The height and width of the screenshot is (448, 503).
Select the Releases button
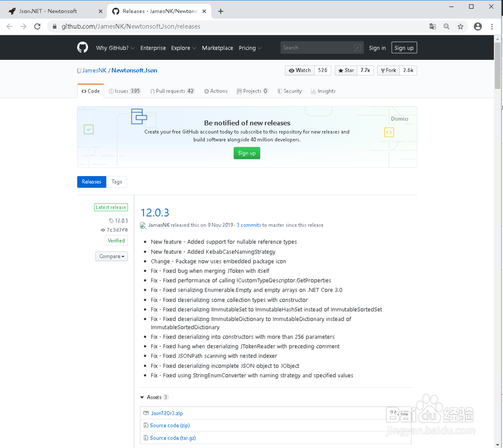point(92,182)
